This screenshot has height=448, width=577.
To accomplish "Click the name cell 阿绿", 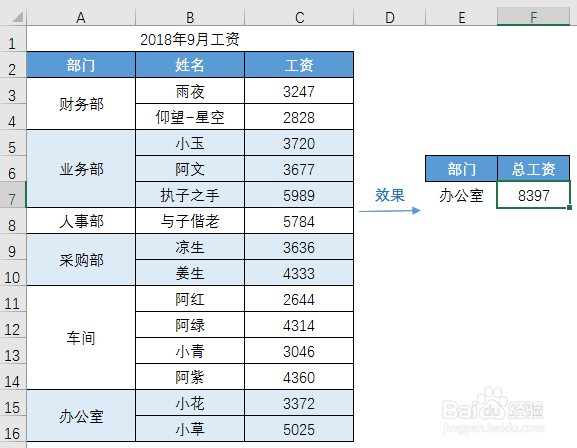I will click(x=190, y=325).
